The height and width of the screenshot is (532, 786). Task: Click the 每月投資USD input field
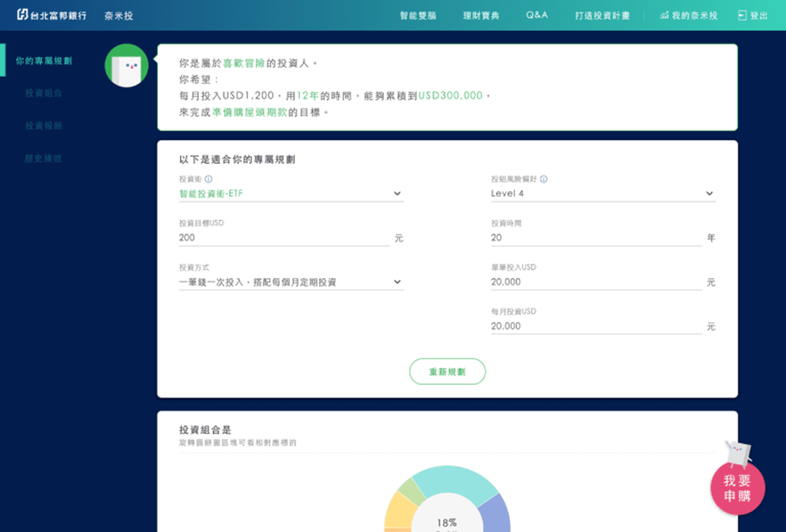pos(597,326)
